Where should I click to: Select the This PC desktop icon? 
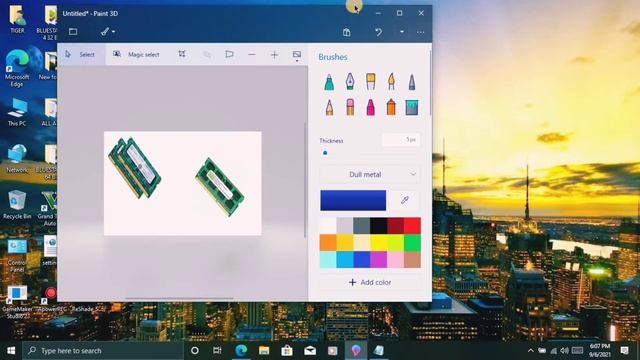(17, 112)
